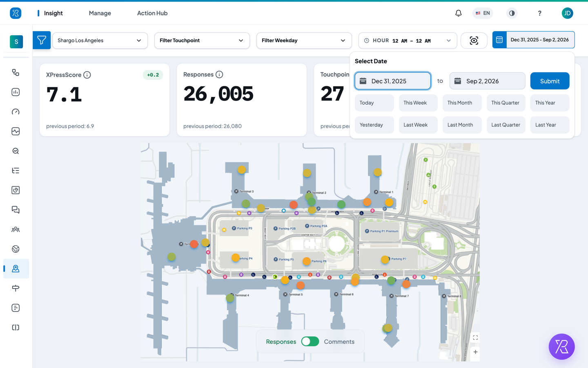Viewport: 588px width, 368px height.
Task: Open the sidebar signpost icon
Action: click(x=16, y=288)
